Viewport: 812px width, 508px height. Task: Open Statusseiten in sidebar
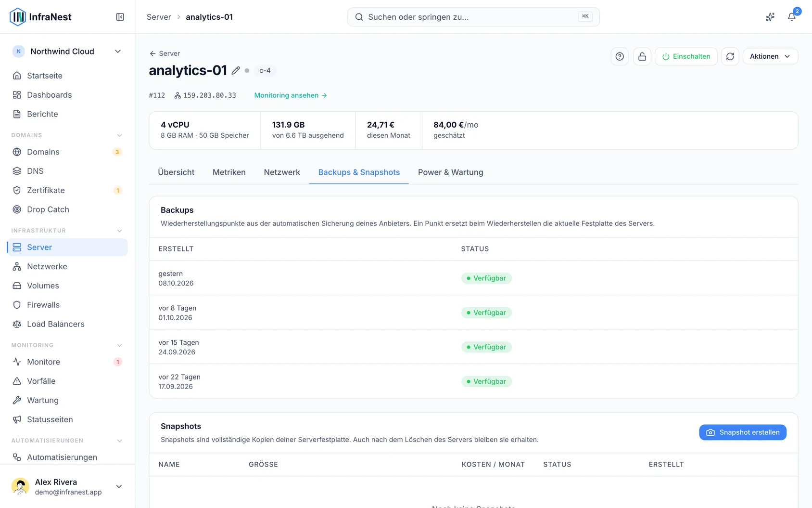pyautogui.click(x=67, y=419)
